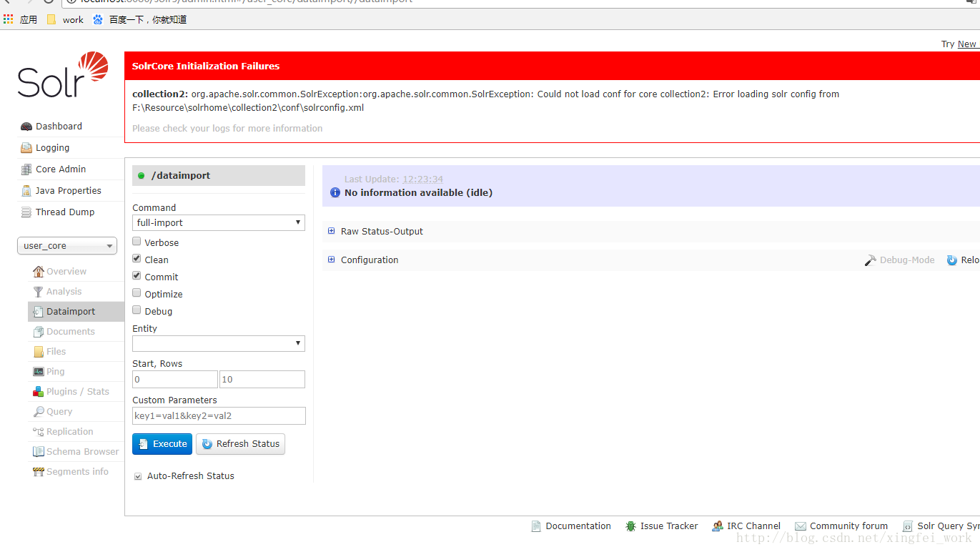The width and height of the screenshot is (980, 552).
Task: Click the Refresh Status button
Action: pyautogui.click(x=240, y=444)
